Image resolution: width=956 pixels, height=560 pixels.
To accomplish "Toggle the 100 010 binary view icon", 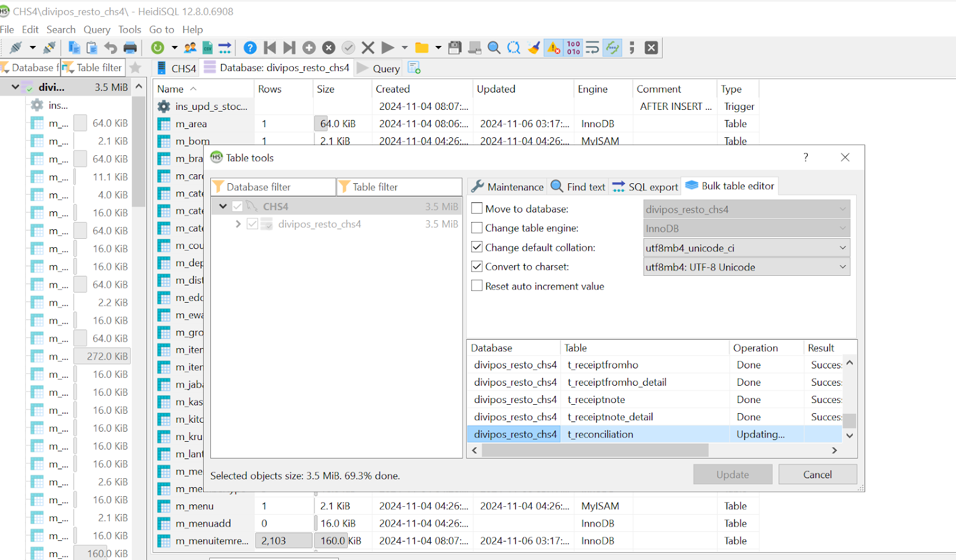I will click(574, 48).
